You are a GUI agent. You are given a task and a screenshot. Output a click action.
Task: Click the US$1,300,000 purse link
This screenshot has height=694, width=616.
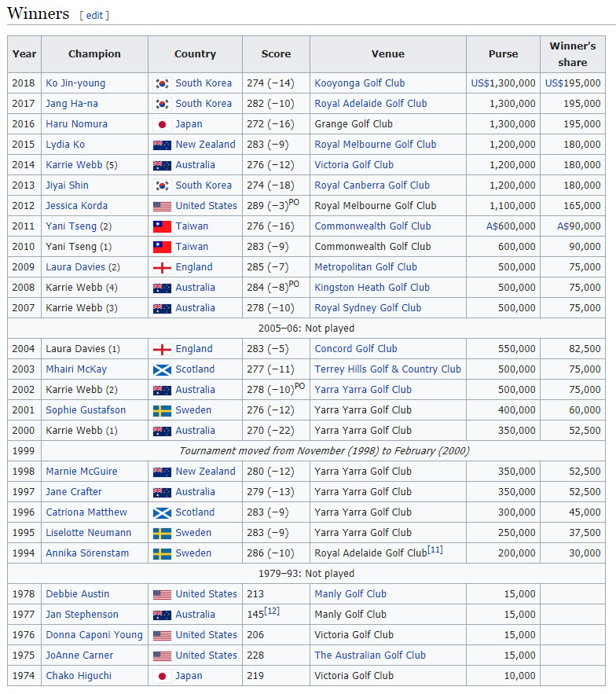click(503, 83)
